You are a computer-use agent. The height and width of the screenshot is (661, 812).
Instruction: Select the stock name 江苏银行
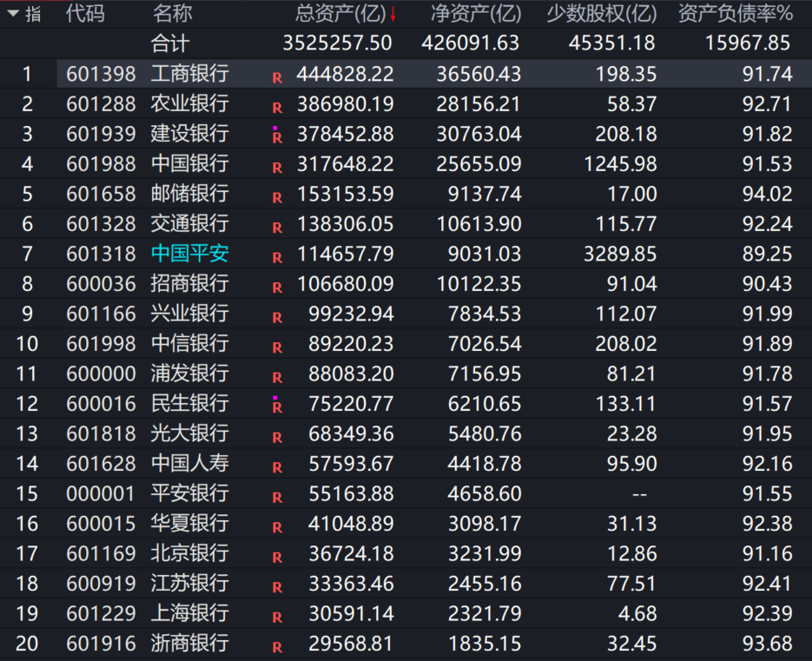coord(190,584)
